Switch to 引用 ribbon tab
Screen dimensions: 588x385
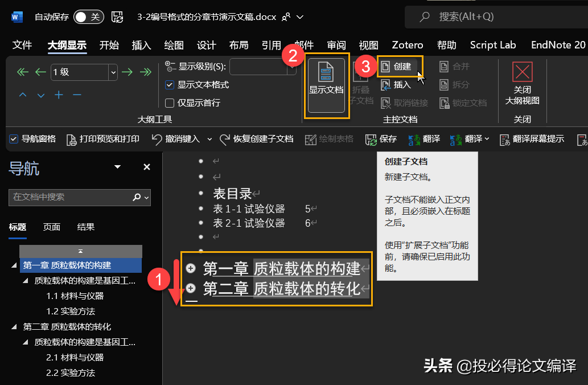click(x=272, y=46)
